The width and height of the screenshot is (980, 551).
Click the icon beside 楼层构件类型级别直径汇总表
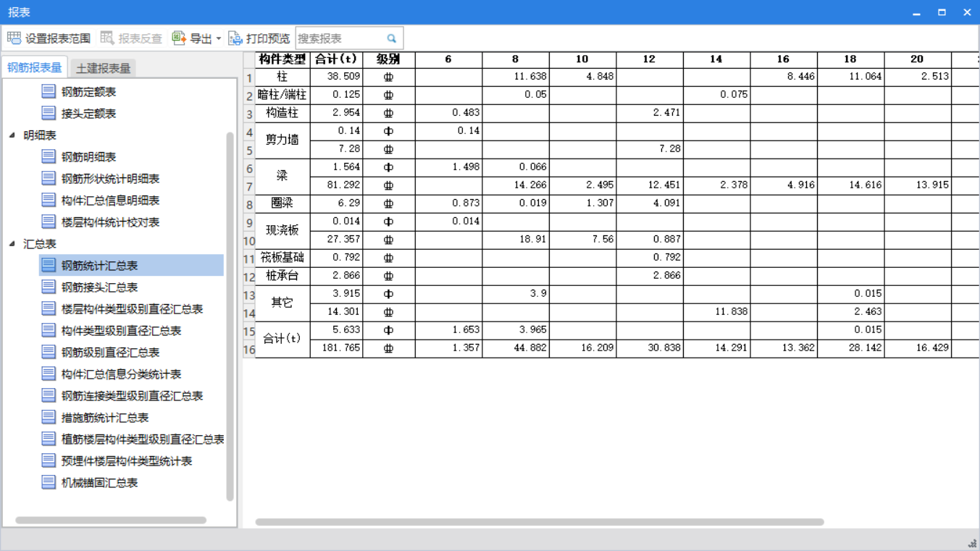click(49, 308)
